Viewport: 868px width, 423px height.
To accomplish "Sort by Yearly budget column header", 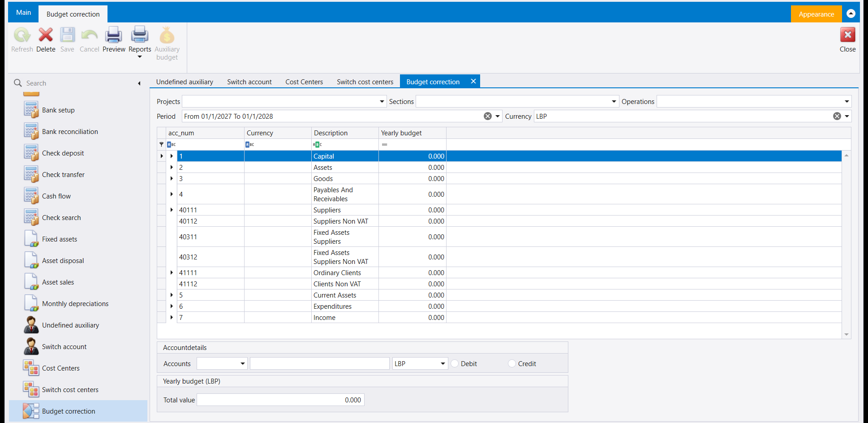I will point(412,133).
